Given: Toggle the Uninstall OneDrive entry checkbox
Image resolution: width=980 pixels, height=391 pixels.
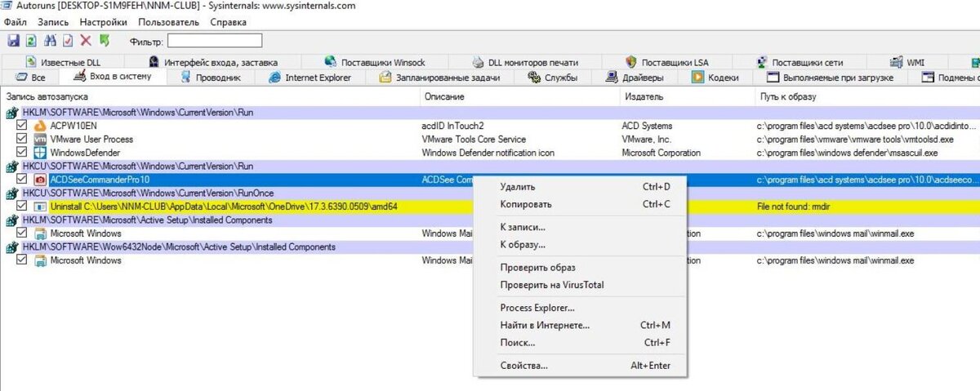Looking at the screenshot, I should [x=22, y=207].
